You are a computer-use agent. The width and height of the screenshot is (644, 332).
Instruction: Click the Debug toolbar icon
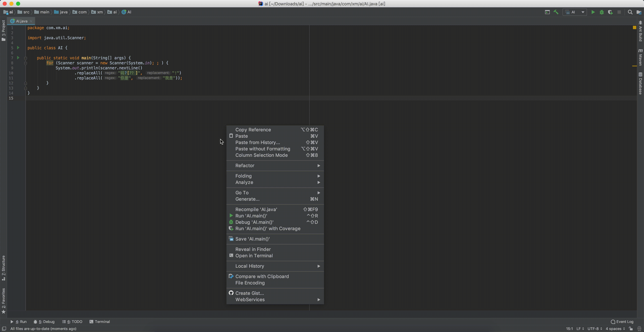(x=601, y=12)
